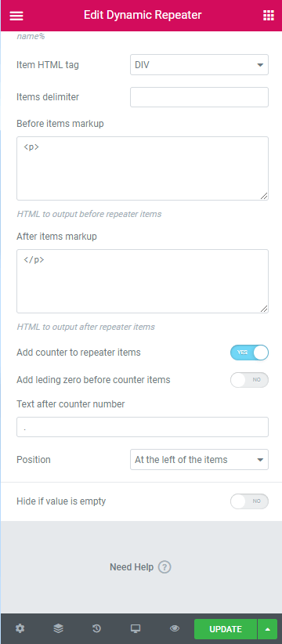
Task: Toggle Hide if value is empty
Action: [x=249, y=501]
